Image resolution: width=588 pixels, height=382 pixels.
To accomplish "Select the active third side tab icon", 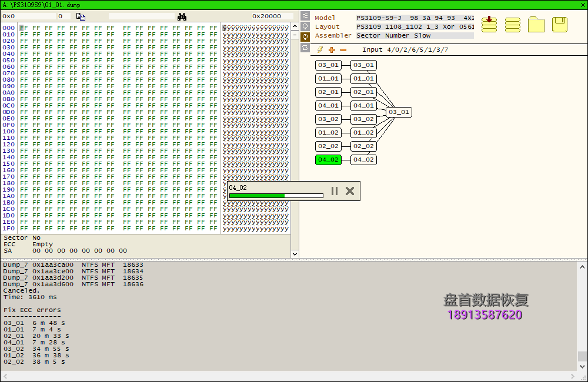I will [305, 37].
